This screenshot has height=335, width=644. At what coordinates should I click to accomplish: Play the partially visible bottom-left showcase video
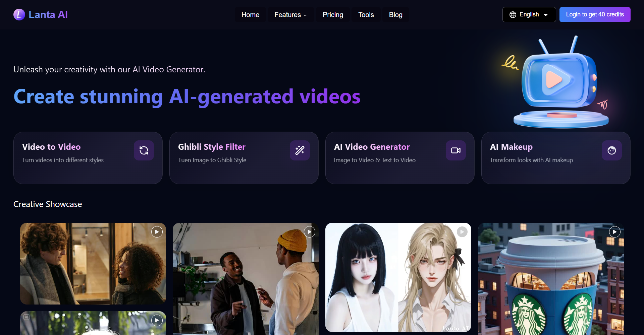tap(157, 320)
